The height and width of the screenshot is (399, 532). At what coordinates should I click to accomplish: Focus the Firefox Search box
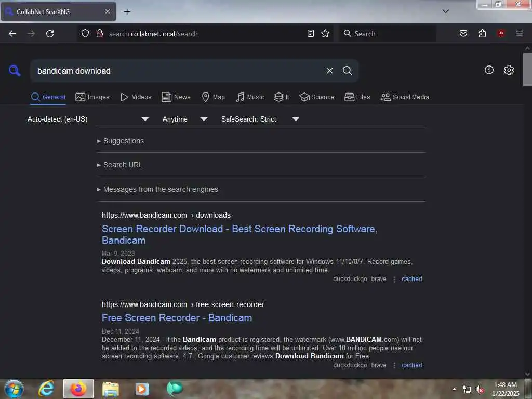pyautogui.click(x=388, y=34)
